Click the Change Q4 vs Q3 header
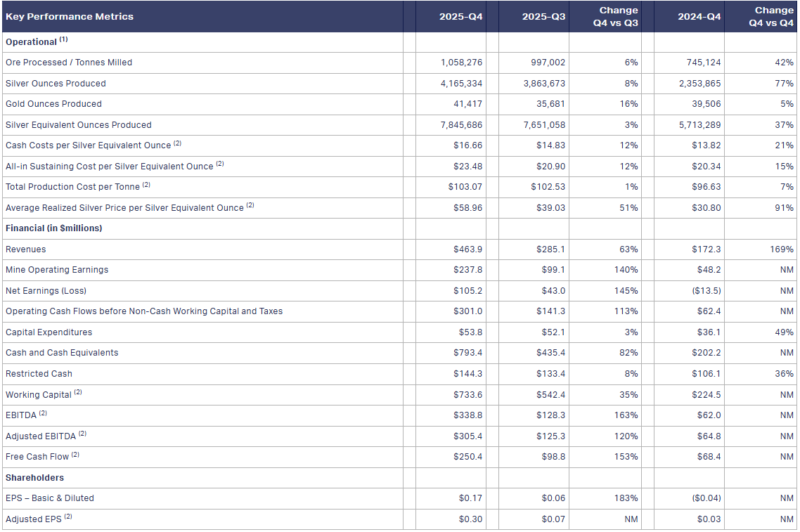This screenshot has width=800, height=532. click(x=615, y=17)
